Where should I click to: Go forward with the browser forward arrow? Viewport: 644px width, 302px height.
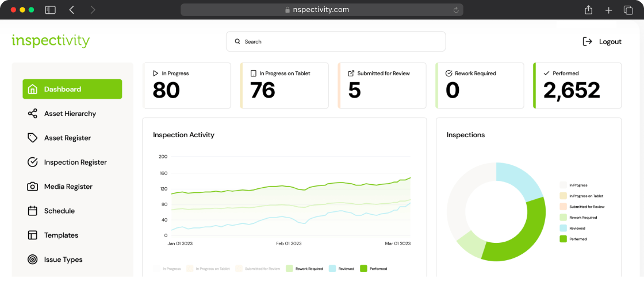[93, 10]
